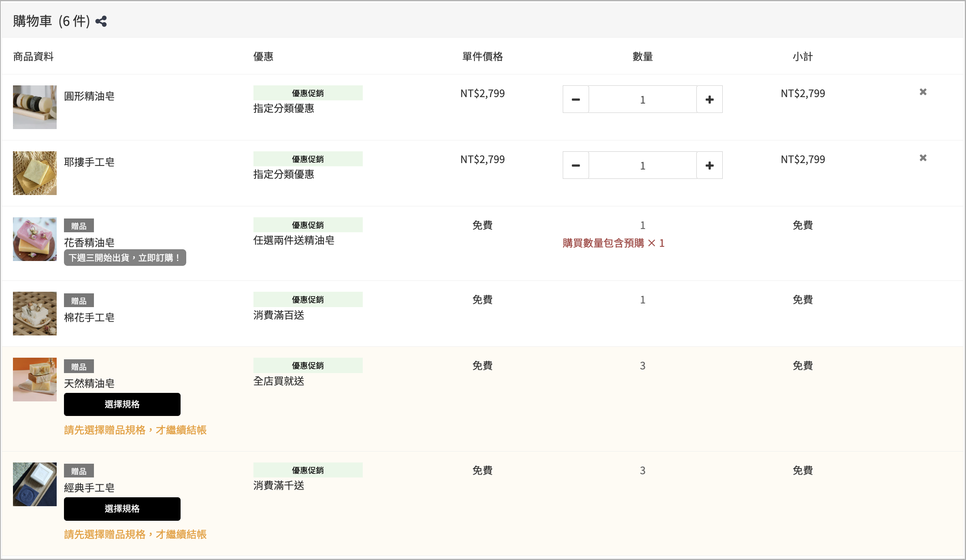Click the 優惠 column header

tap(264, 57)
